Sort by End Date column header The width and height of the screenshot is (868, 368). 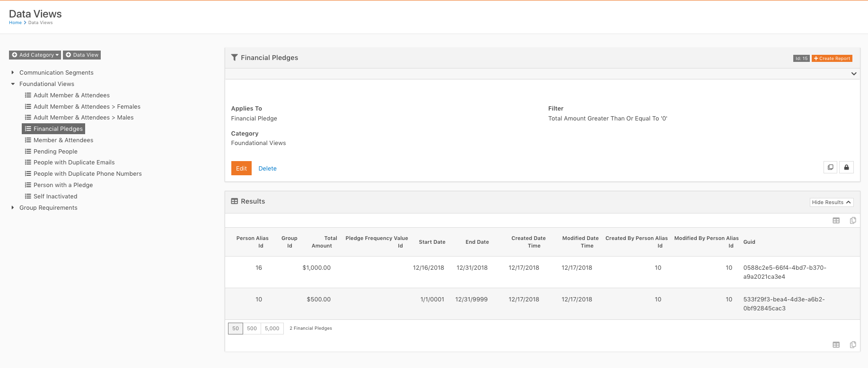click(477, 242)
